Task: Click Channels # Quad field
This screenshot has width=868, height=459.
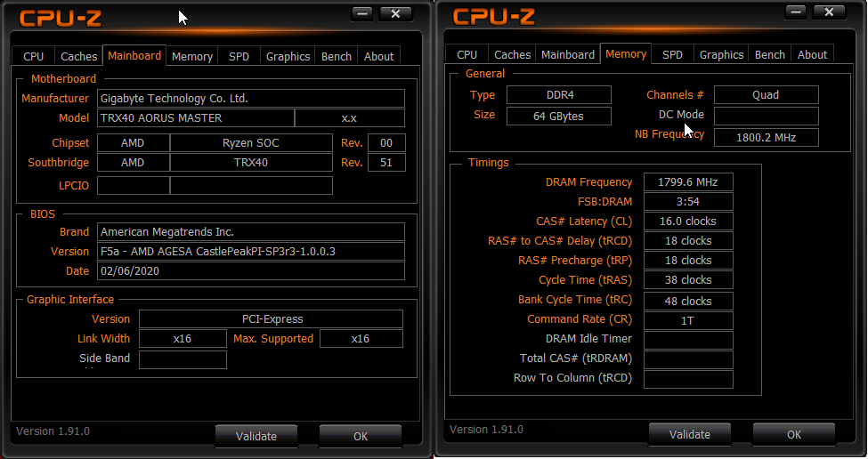Action: tap(767, 94)
